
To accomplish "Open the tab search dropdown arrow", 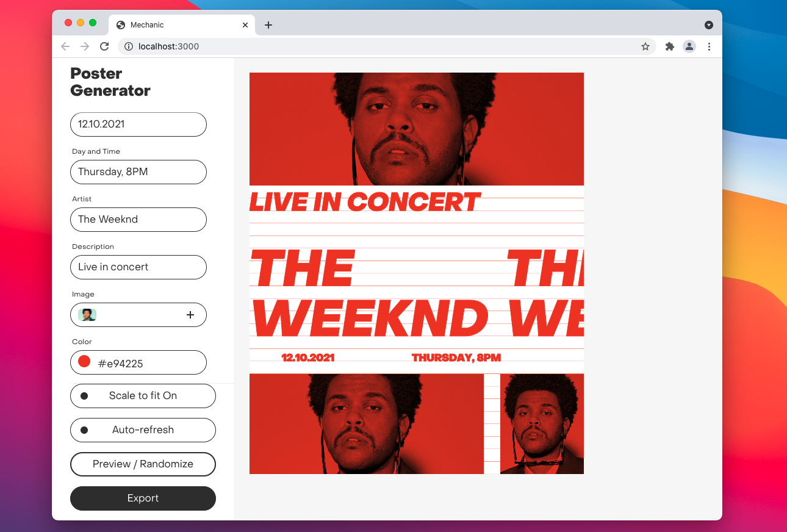I will [709, 25].
